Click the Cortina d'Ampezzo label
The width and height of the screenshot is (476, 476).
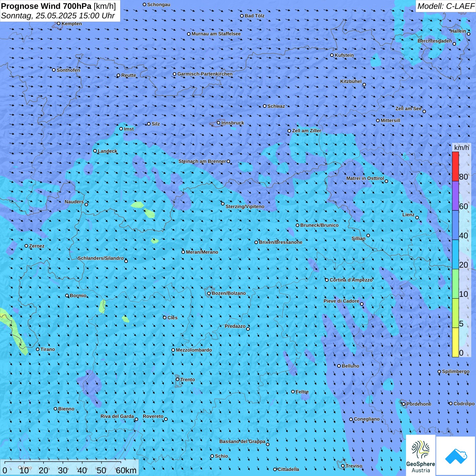click(351, 280)
